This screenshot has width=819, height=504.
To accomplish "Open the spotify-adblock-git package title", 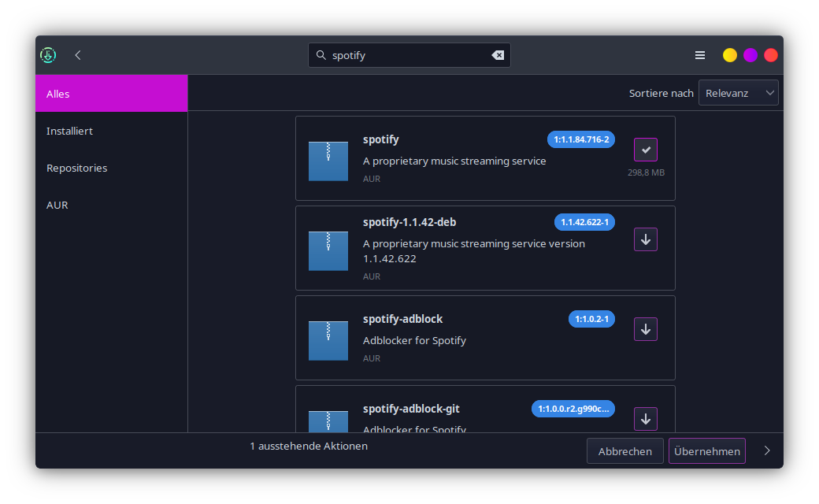I will [411, 409].
